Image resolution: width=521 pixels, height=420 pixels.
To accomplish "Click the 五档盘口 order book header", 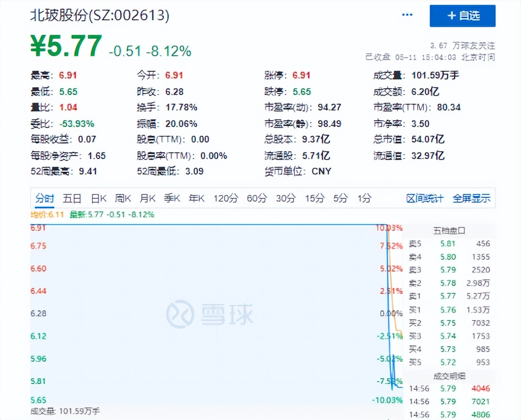I will (449, 230).
